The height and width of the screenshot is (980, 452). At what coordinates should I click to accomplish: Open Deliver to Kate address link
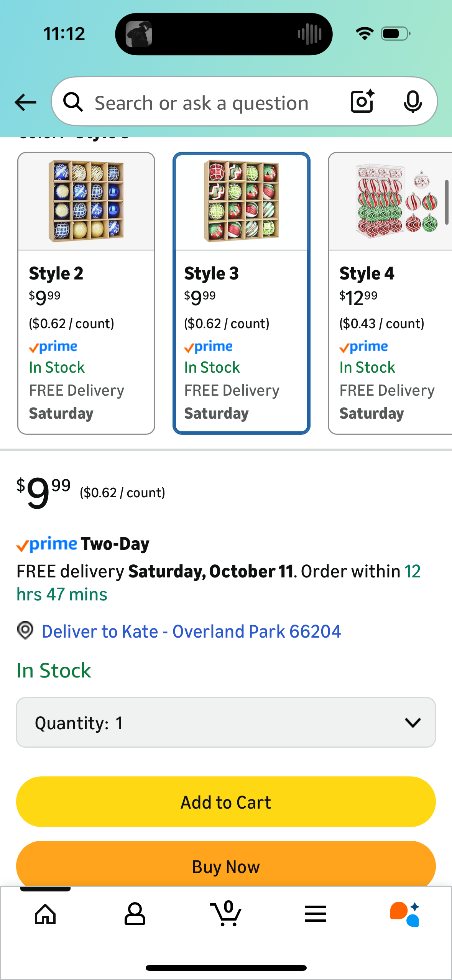[191, 631]
